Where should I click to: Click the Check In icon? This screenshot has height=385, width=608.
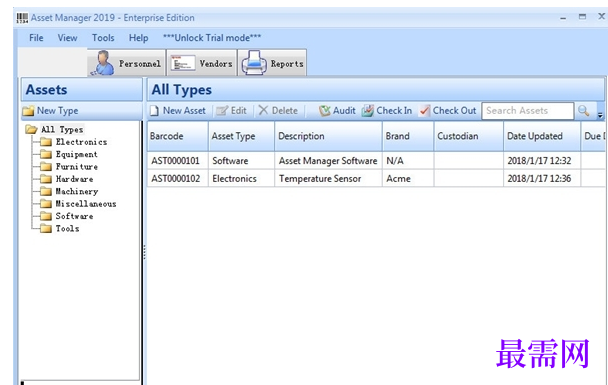[x=368, y=110]
